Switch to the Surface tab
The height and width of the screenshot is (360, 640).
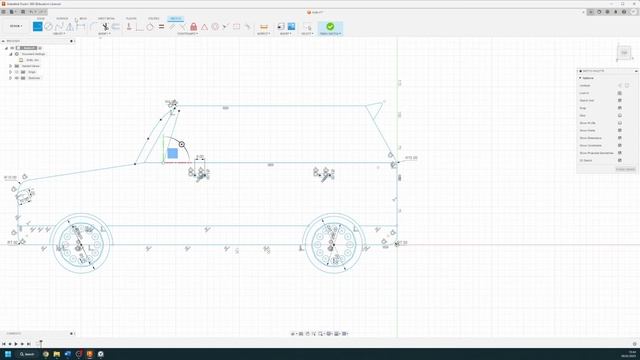[x=62, y=19]
